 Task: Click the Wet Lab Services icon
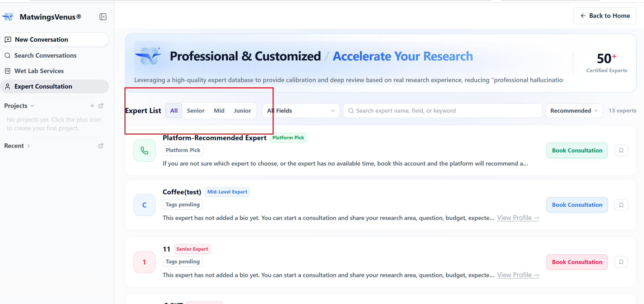(8, 71)
